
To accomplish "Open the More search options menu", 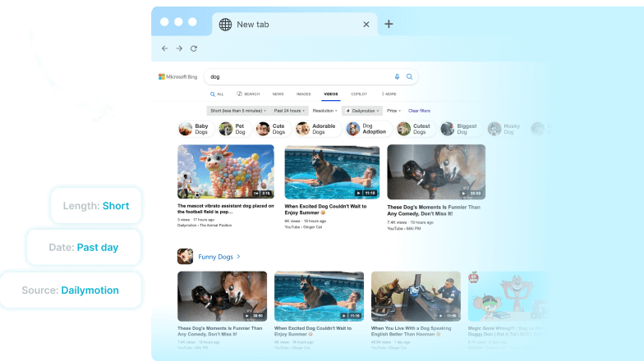I will point(389,94).
